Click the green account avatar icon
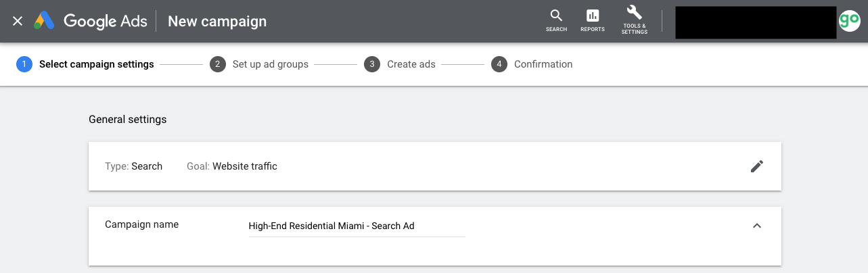The width and height of the screenshot is (868, 273). pos(849,21)
